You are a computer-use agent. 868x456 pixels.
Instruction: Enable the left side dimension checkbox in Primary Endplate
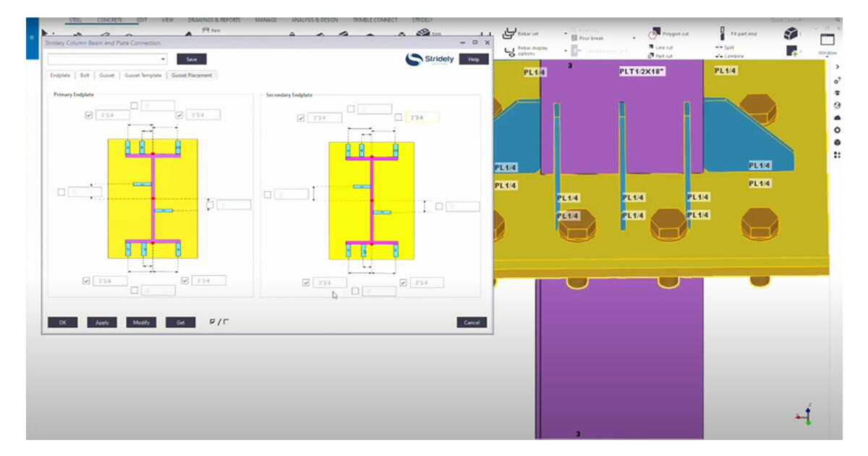(61, 191)
